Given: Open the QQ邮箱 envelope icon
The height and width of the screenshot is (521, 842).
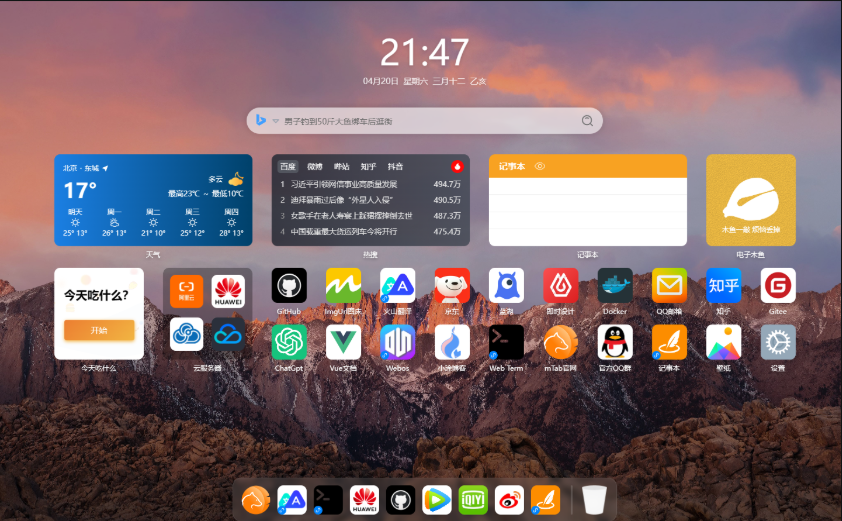Looking at the screenshot, I should (669, 285).
